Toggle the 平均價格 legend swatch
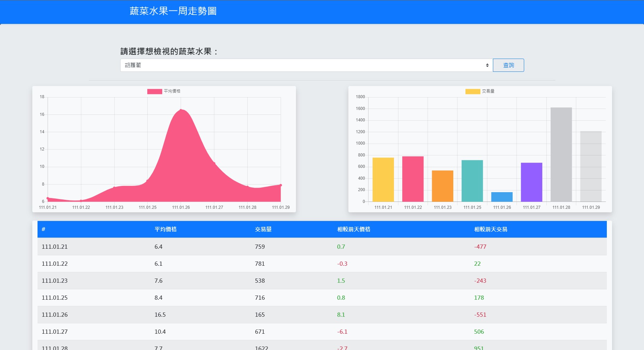The image size is (644, 350). pos(155,91)
